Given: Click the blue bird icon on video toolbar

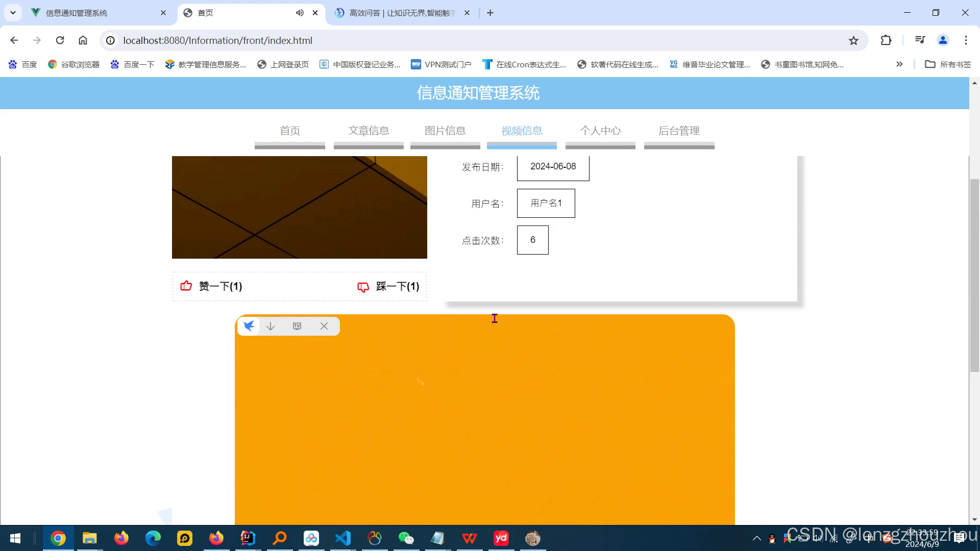Looking at the screenshot, I should 249,326.
